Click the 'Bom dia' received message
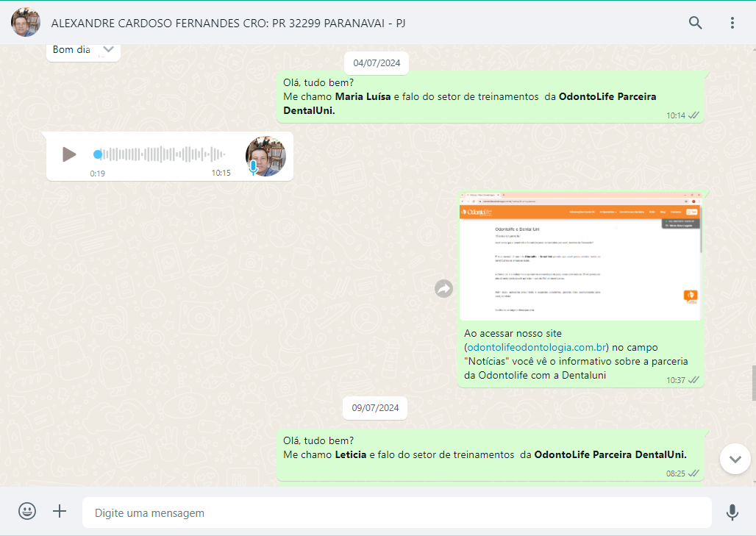This screenshot has height=536, width=756. pos(83,52)
